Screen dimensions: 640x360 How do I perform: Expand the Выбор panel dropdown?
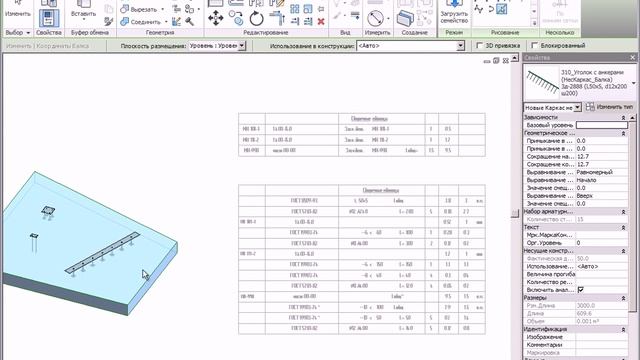(x=28, y=33)
